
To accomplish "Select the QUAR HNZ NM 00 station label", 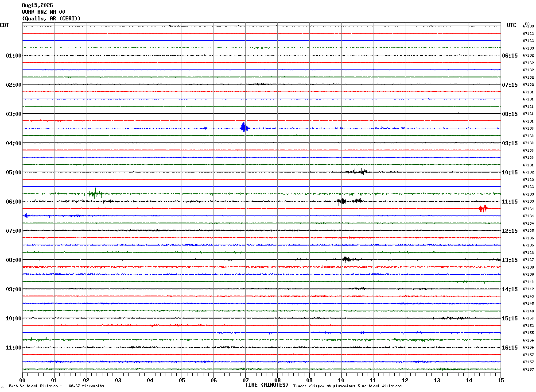I will (x=43, y=12).
